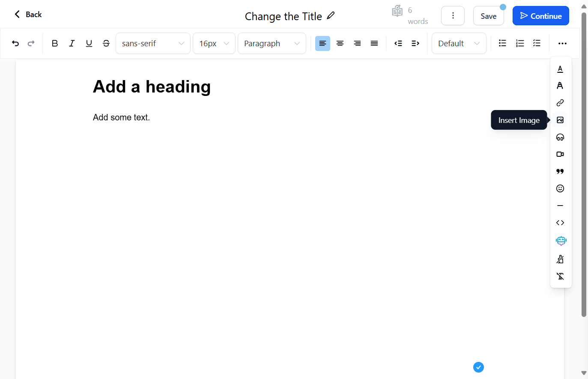
Task: Click the 6 words count label
Action: [418, 16]
